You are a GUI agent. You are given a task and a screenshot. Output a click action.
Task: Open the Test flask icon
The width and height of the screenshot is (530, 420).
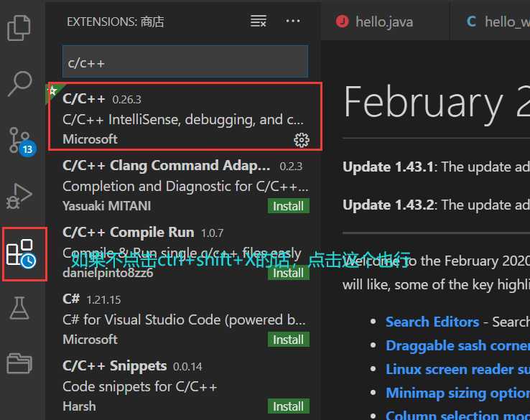click(x=19, y=308)
